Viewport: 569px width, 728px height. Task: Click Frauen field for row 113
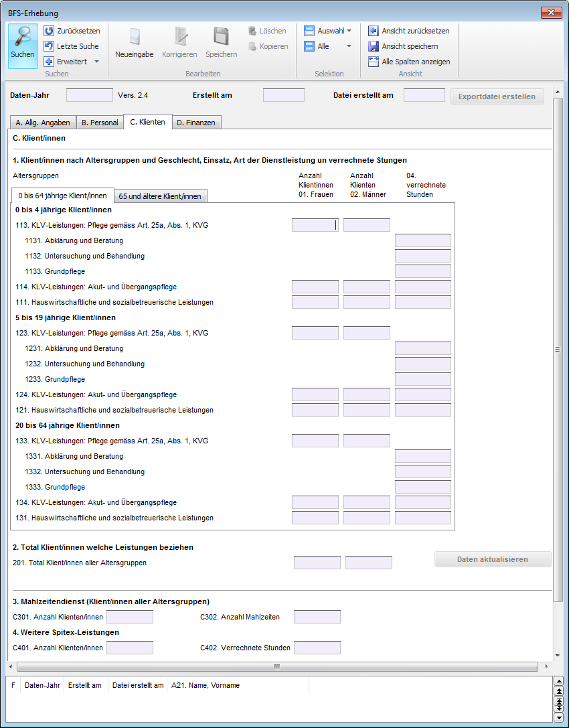coord(315,225)
